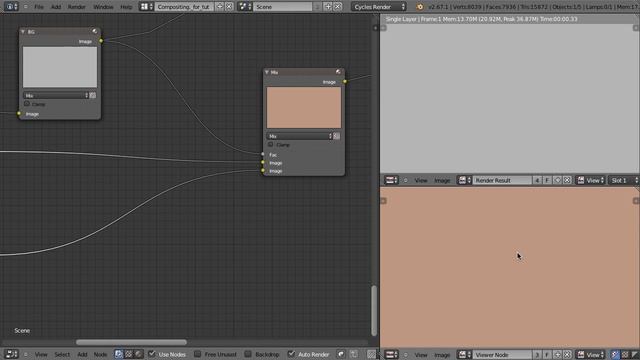
Task: Click the Render Result image name field
Action: click(502, 180)
